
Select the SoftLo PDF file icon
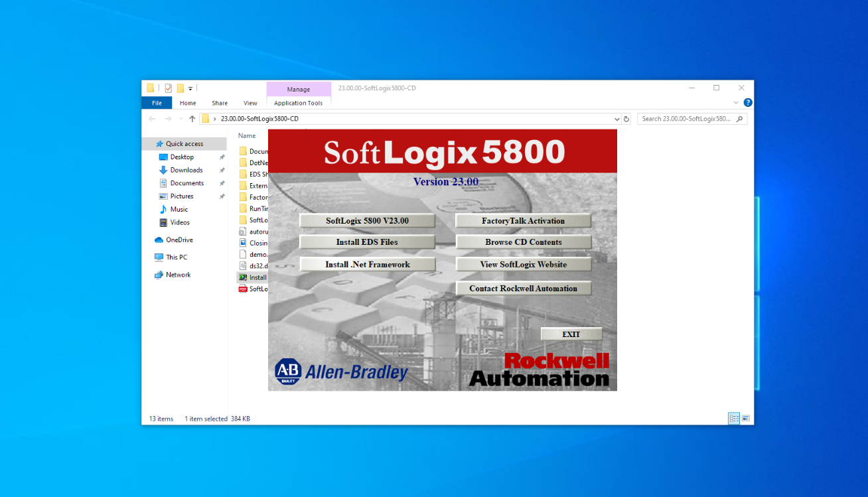click(243, 289)
